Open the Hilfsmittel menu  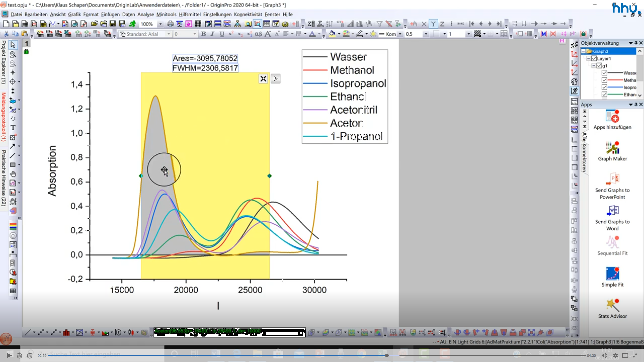coord(190,14)
